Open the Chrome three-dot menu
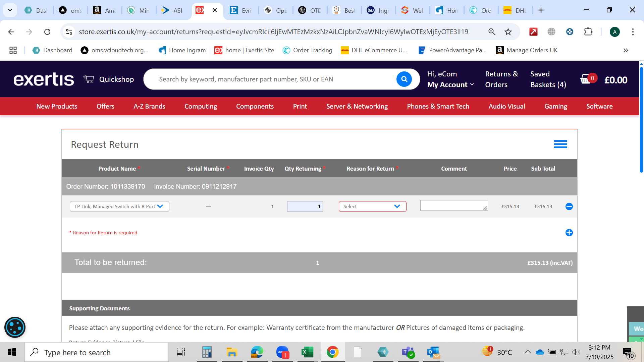The width and height of the screenshot is (644, 362). pyautogui.click(x=633, y=32)
